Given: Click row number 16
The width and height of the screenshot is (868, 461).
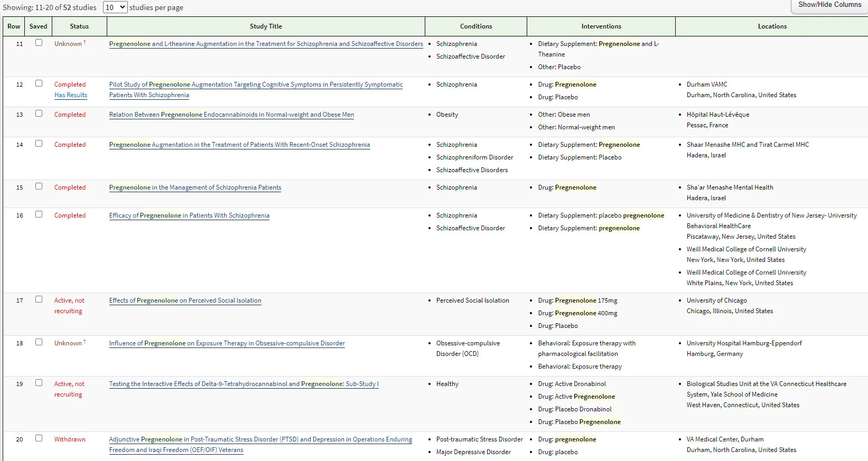Looking at the screenshot, I should click(x=20, y=215).
